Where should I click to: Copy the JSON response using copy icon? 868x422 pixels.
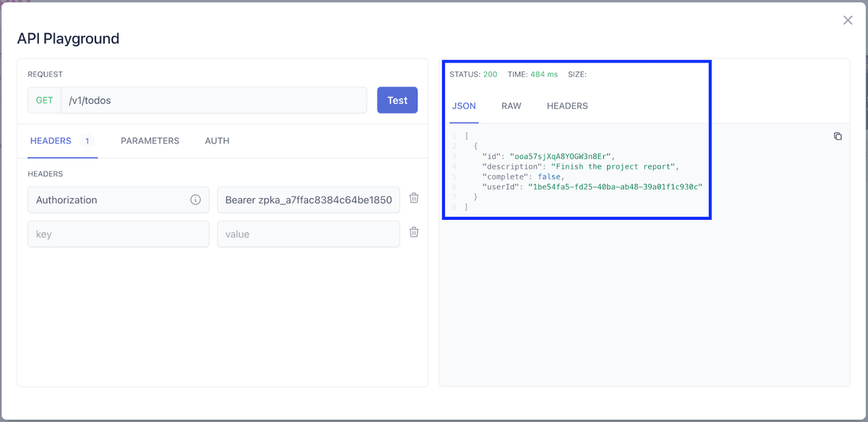pos(837,136)
